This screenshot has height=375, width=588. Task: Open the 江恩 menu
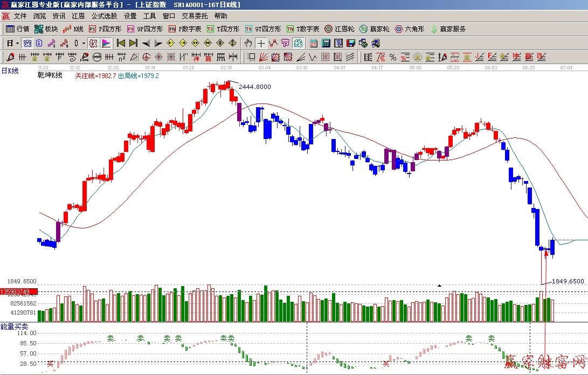point(78,16)
